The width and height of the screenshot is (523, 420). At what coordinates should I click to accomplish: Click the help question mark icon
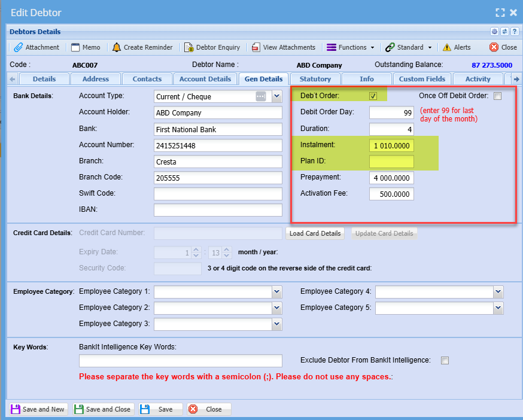tap(514, 32)
